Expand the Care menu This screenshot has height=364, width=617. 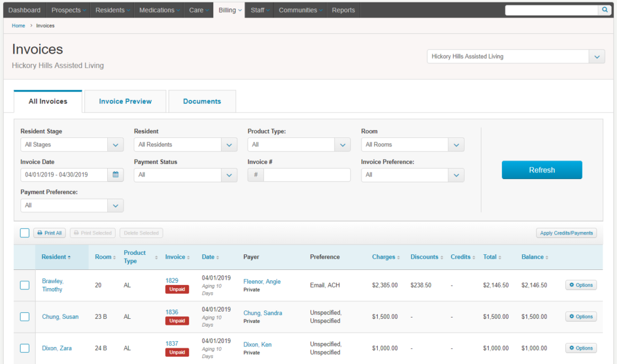[198, 10]
